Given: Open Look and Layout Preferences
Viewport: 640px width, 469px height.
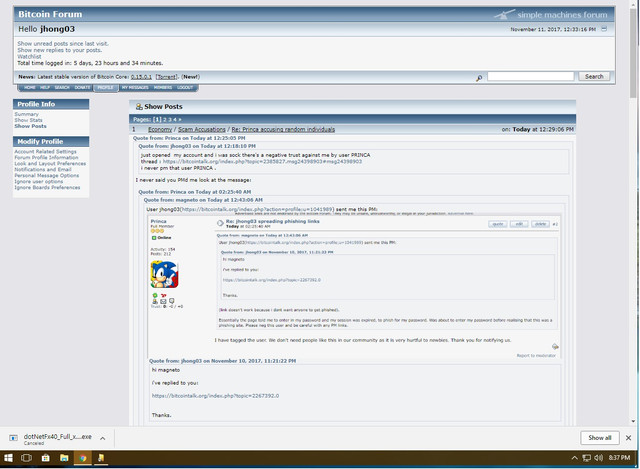Looking at the screenshot, I should (50, 164).
